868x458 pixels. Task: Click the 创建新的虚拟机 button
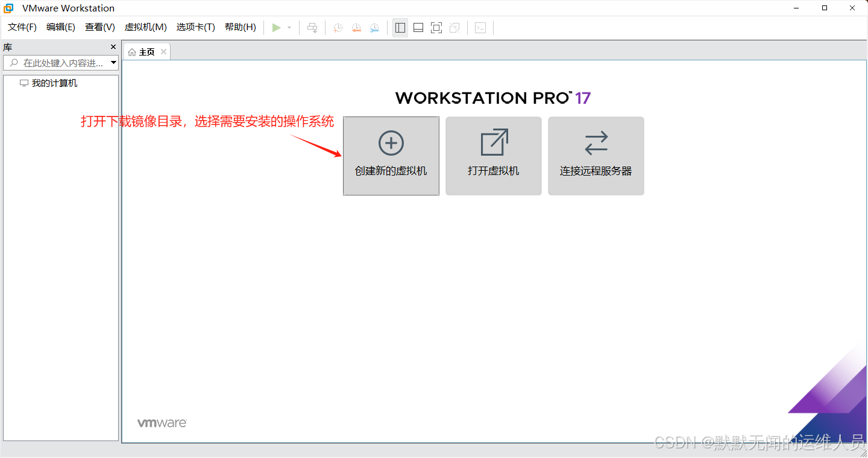(391, 156)
